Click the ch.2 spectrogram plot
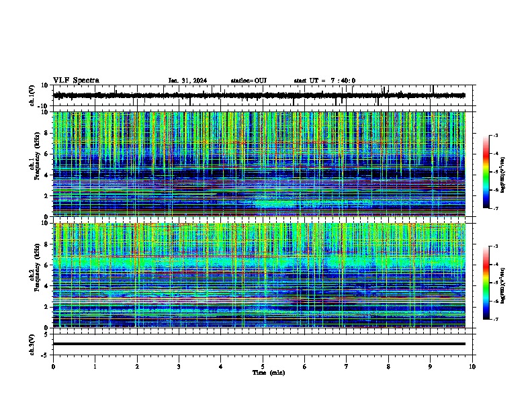The image size is (532, 411). tap(259, 275)
